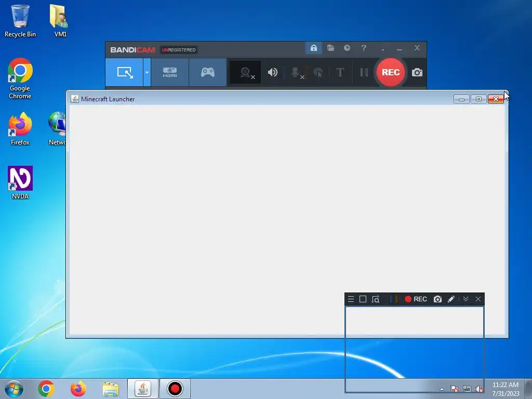Open the VM1 folder on desktop

pyautogui.click(x=60, y=20)
